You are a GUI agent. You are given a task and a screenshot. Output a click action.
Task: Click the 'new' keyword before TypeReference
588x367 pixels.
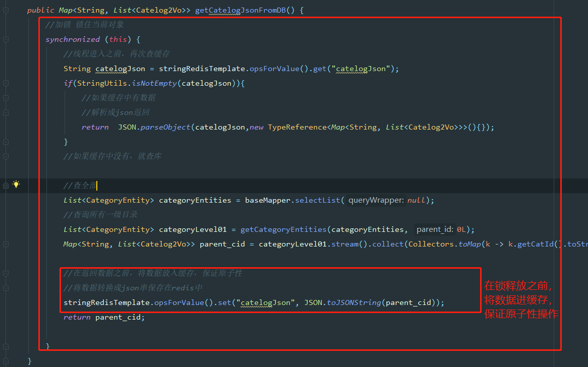[x=257, y=127]
